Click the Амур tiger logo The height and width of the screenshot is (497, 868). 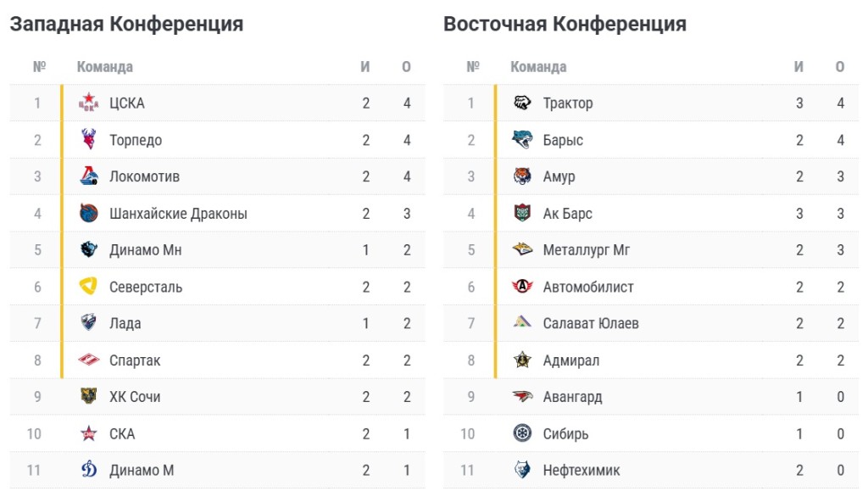[x=522, y=176]
